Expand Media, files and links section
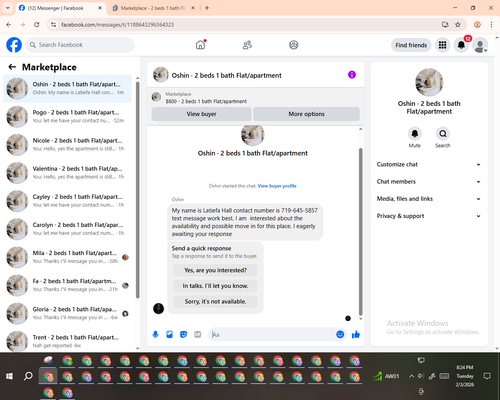This screenshot has width=500, height=400. [x=429, y=199]
